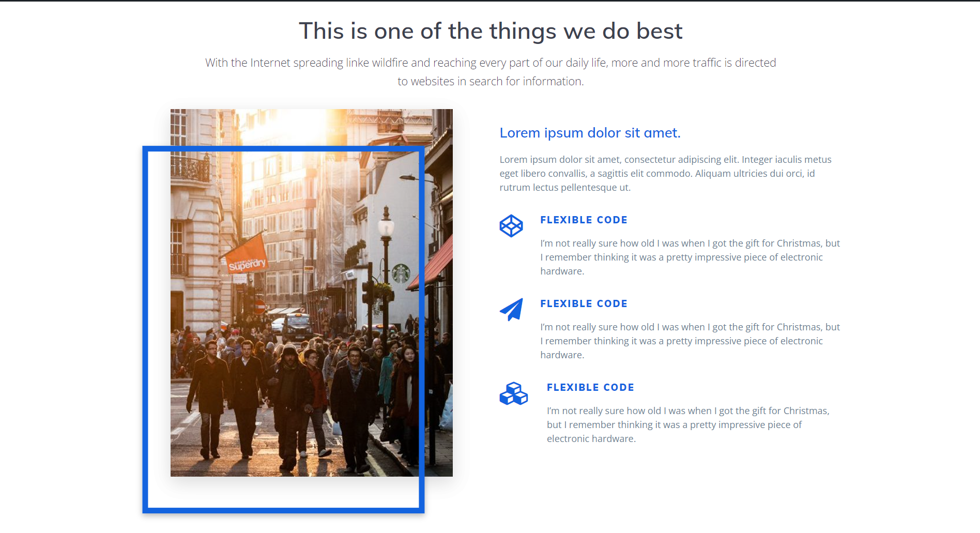Image resolution: width=980 pixels, height=533 pixels.
Task: Select the 'This is one of the things we do best' heading
Action: (x=490, y=31)
